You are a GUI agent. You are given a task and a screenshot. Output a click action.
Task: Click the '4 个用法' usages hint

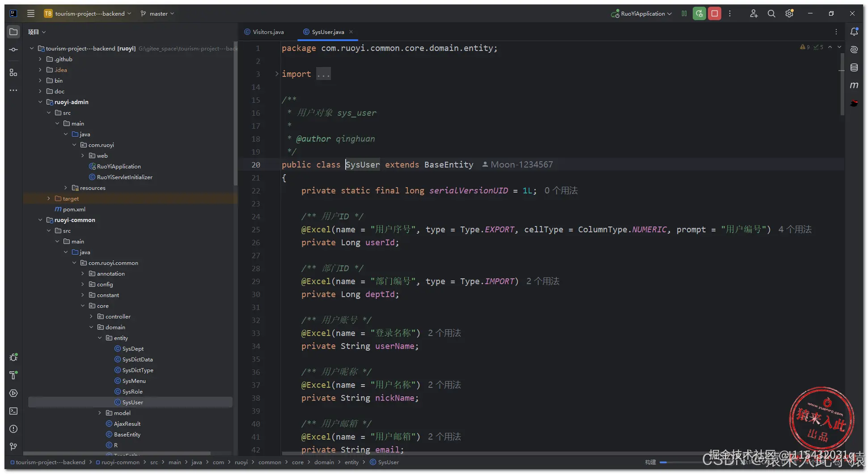795,229
